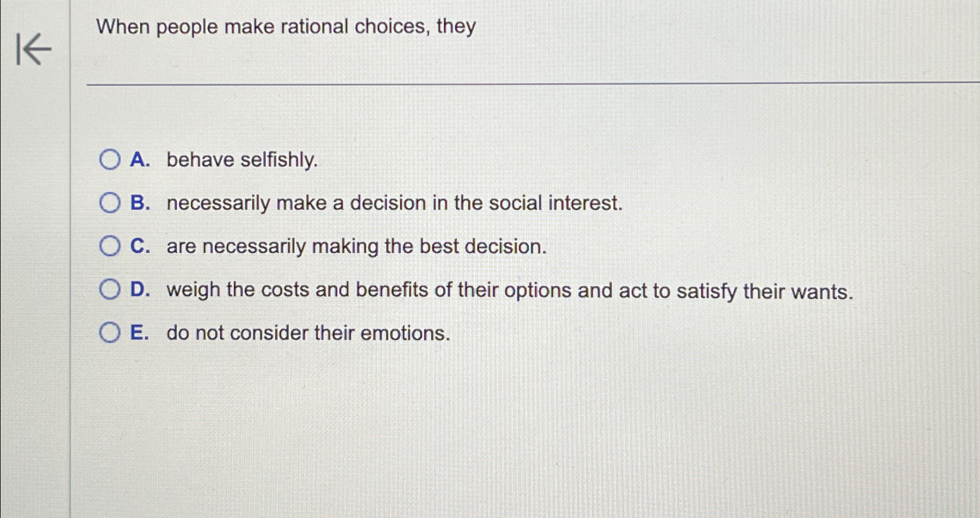Select radio button for option D
This screenshot has height=518, width=980.
point(110,289)
